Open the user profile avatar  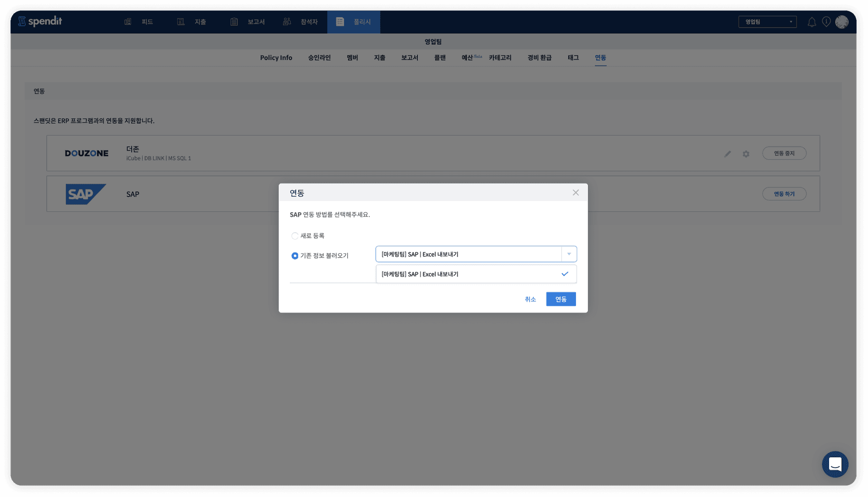pos(842,22)
